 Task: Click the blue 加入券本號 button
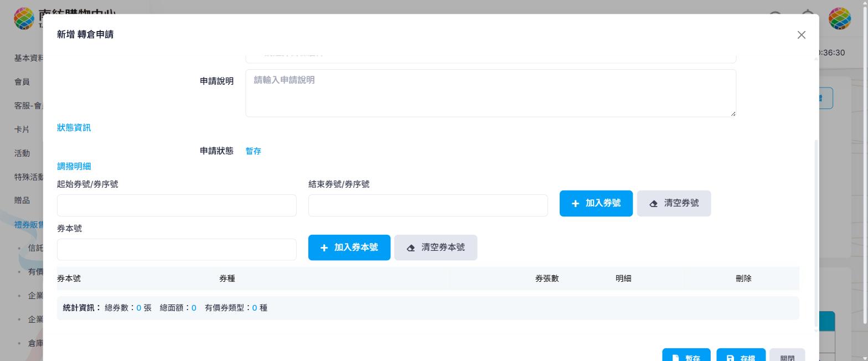pyautogui.click(x=349, y=247)
